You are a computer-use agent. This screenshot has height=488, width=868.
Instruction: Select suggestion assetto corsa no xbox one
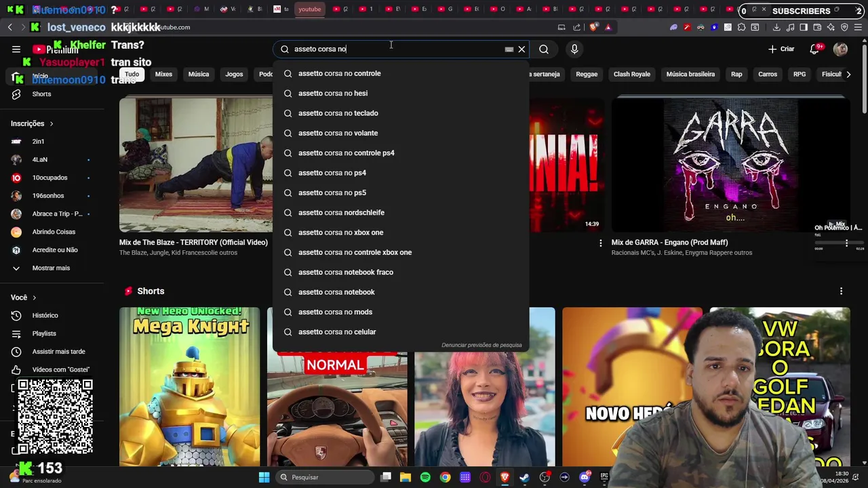pos(401,232)
